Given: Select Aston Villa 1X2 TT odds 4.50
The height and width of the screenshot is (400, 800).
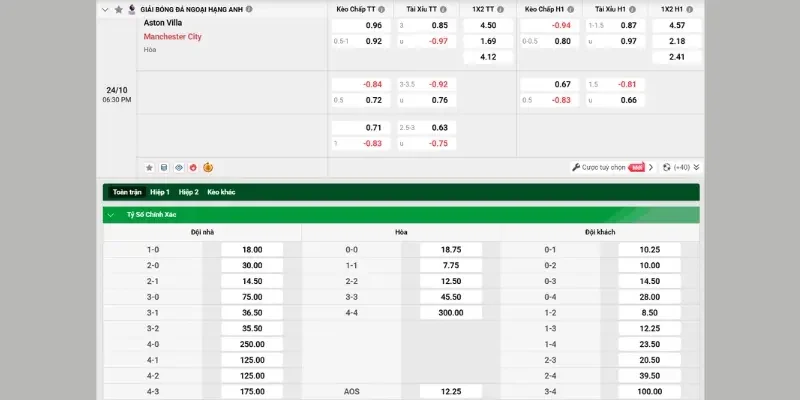Looking at the screenshot, I should (x=488, y=26).
